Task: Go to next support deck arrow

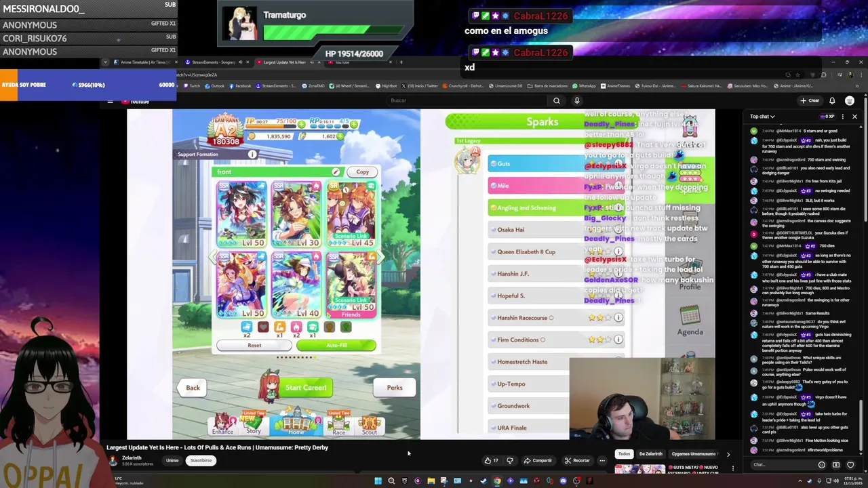Action: coord(380,257)
